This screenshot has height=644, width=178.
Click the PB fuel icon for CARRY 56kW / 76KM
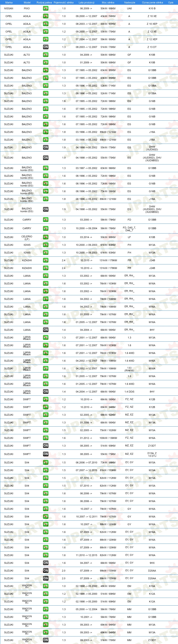tap(46, 228)
